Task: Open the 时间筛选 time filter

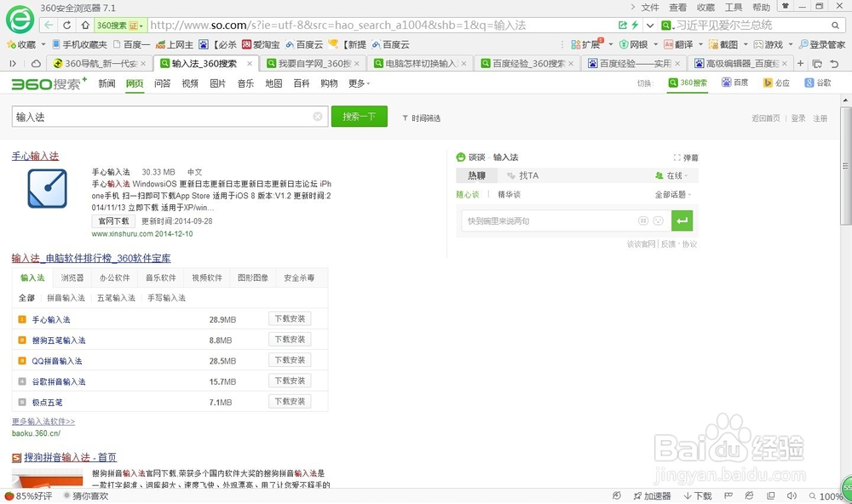Action: coord(421,117)
